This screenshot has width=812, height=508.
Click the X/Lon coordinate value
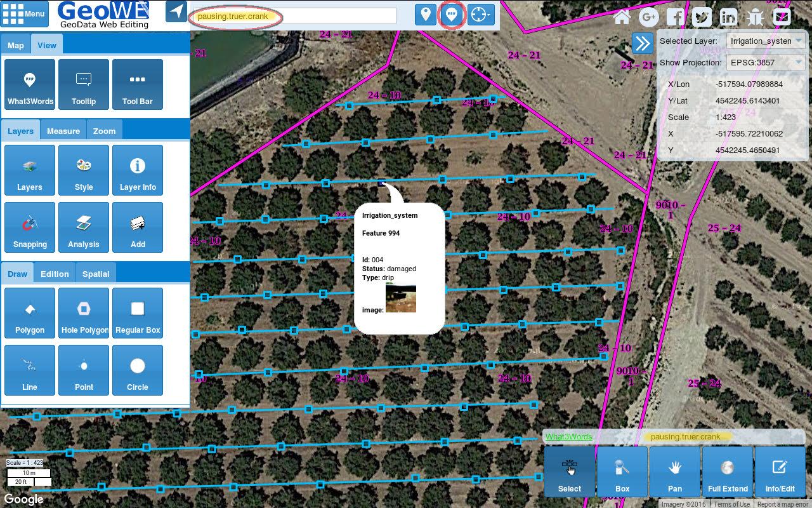(x=749, y=84)
